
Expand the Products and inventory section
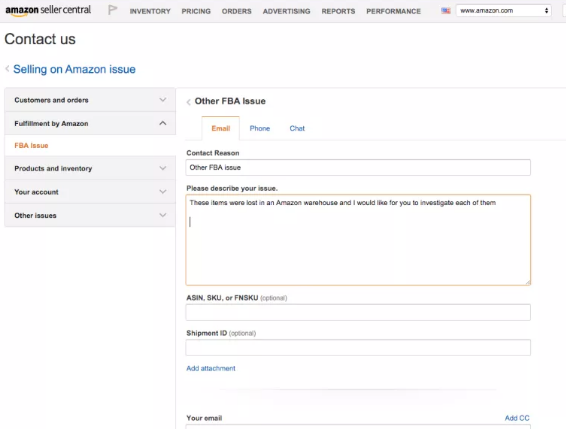90,168
